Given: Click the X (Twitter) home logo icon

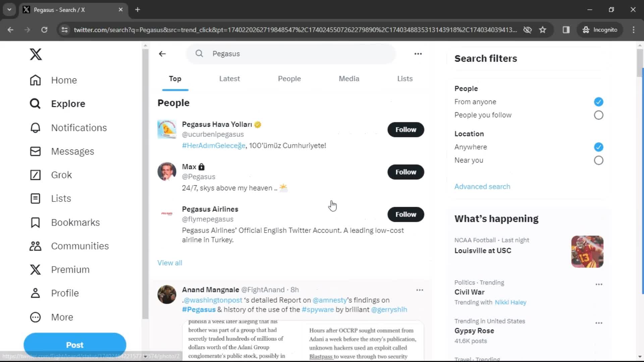Looking at the screenshot, I should tap(35, 54).
